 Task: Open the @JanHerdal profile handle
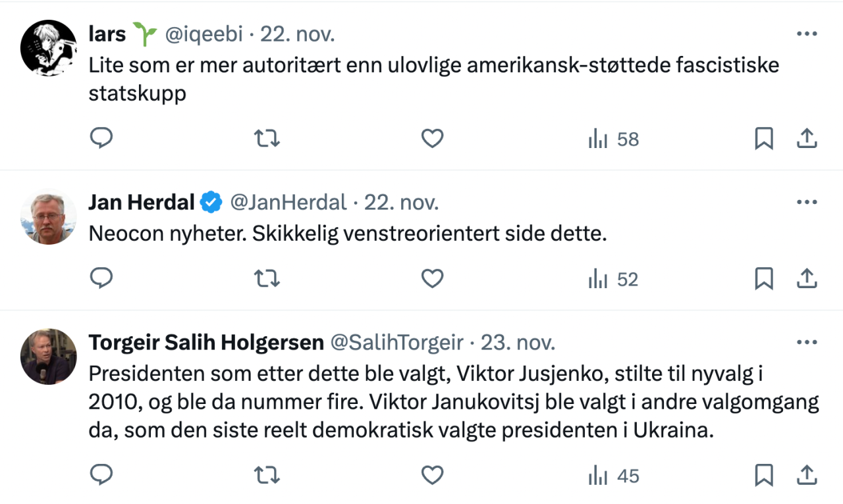click(288, 203)
